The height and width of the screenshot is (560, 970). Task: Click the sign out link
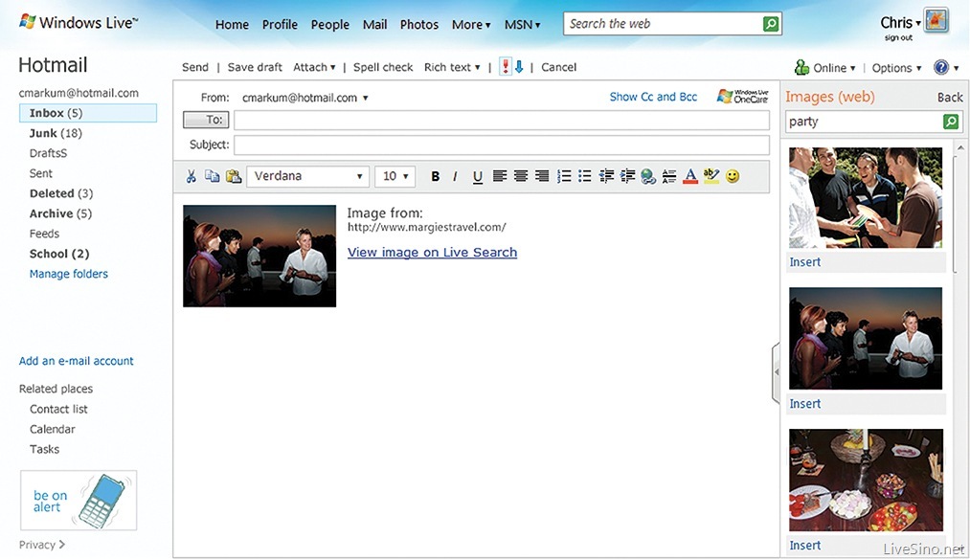(898, 38)
